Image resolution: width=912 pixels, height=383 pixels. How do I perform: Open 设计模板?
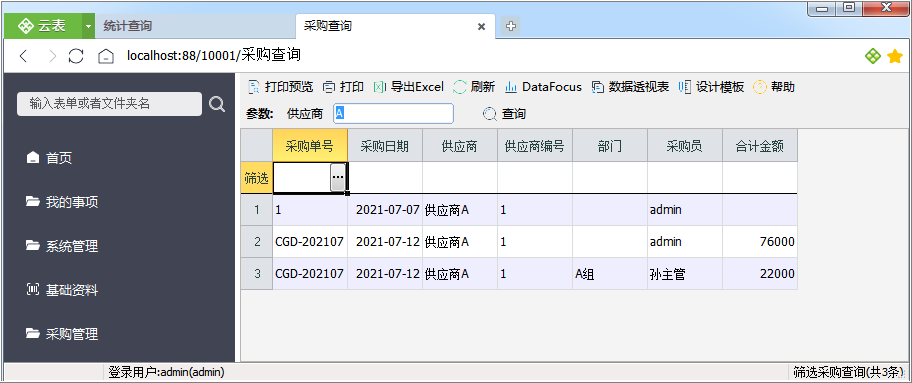click(x=711, y=87)
